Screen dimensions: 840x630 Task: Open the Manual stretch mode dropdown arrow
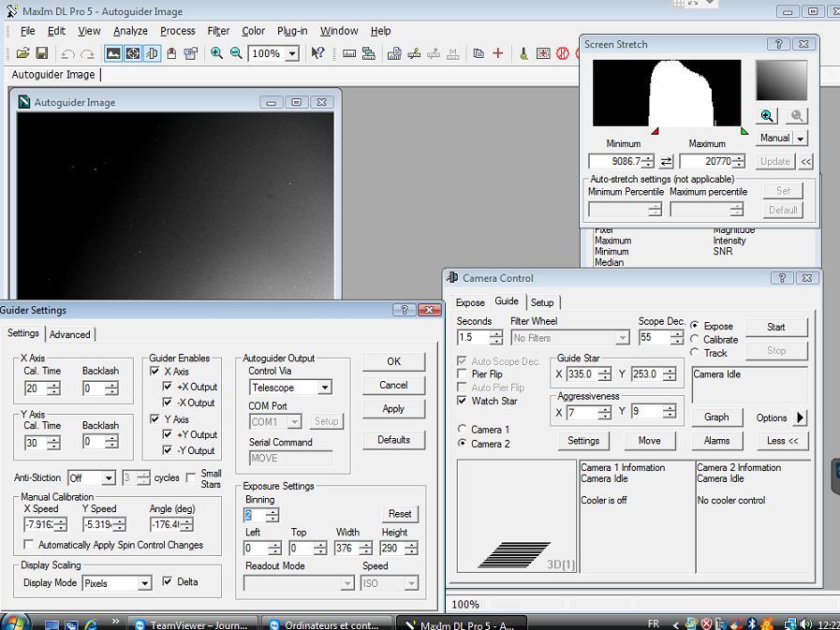[801, 139]
